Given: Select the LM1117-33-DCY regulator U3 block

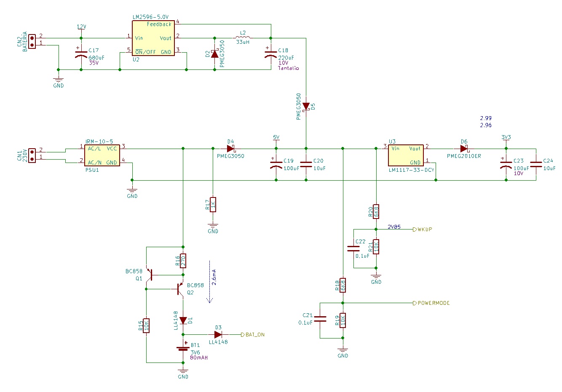Looking at the screenshot, I should coord(405,155).
